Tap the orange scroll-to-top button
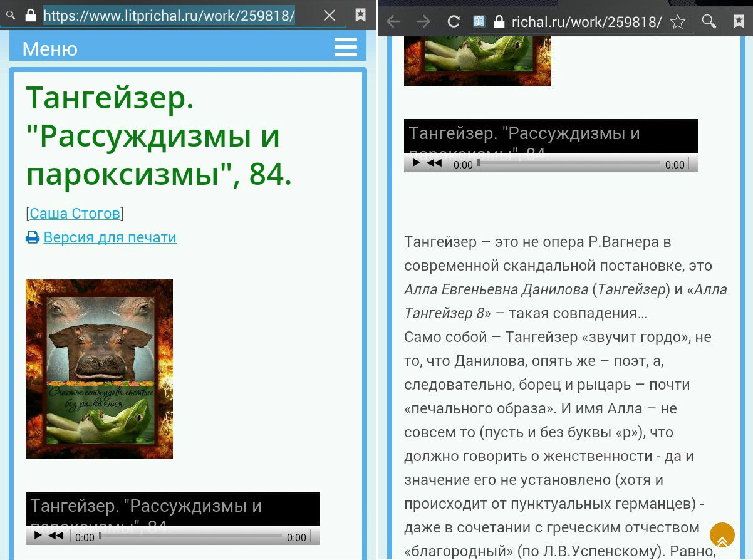Viewport: 753px width, 560px height. [722, 535]
